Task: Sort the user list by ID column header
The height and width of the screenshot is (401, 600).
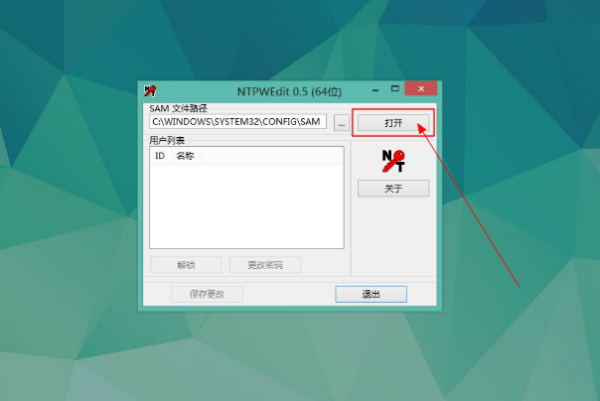Action: pyautogui.click(x=160, y=156)
